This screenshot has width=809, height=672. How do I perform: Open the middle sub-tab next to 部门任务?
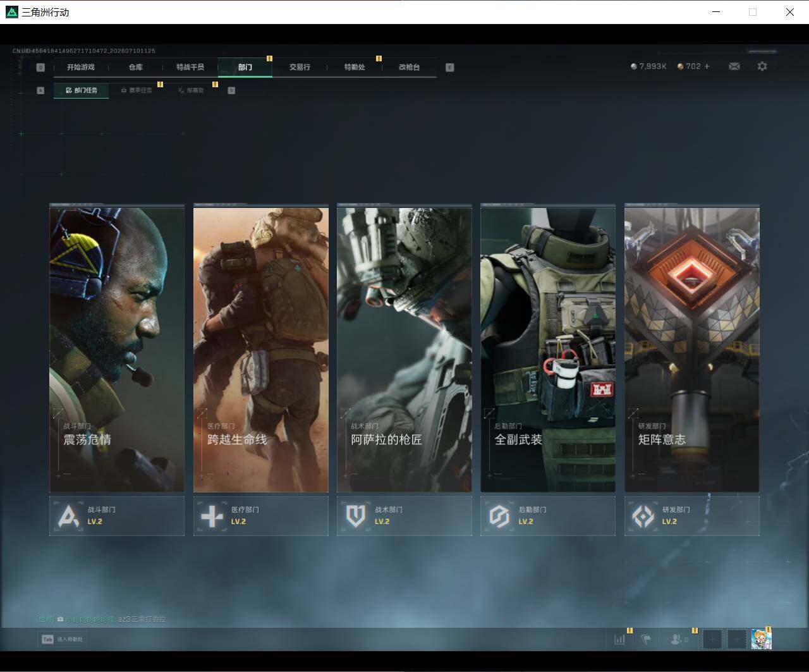click(137, 90)
